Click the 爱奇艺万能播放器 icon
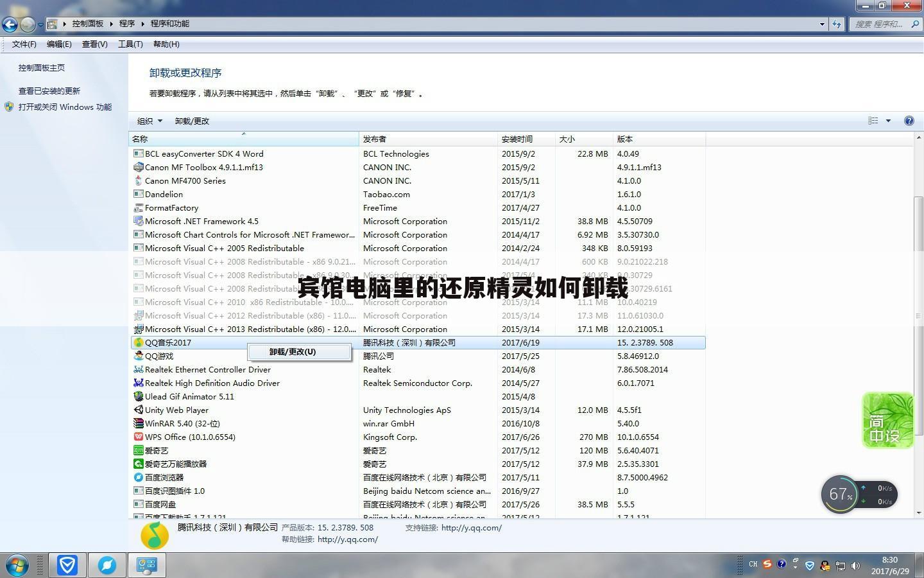Screen dimensions: 924x578 (138, 464)
